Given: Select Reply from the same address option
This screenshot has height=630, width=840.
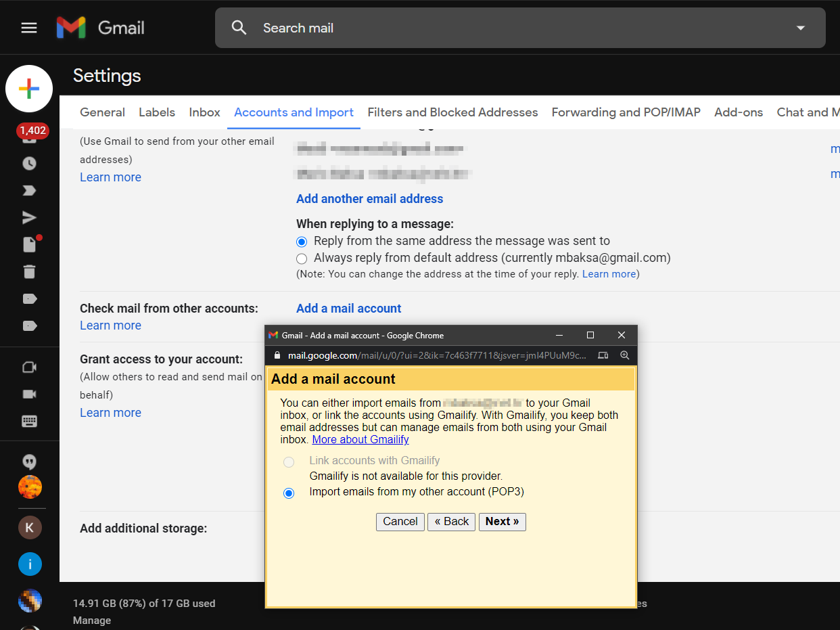Looking at the screenshot, I should point(302,241).
